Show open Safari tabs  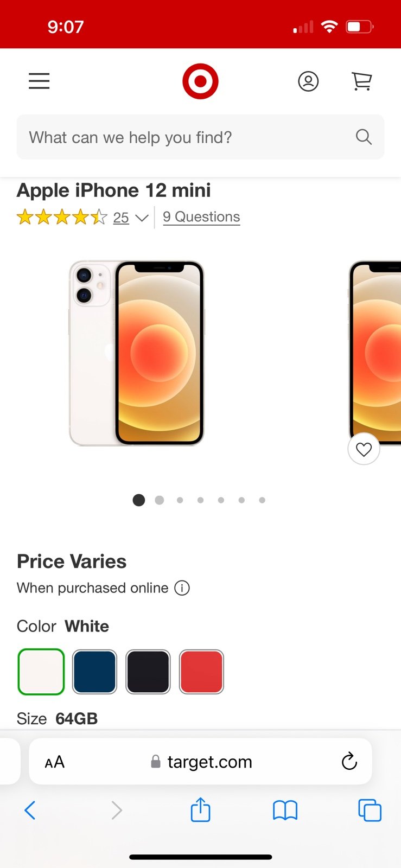click(x=370, y=810)
